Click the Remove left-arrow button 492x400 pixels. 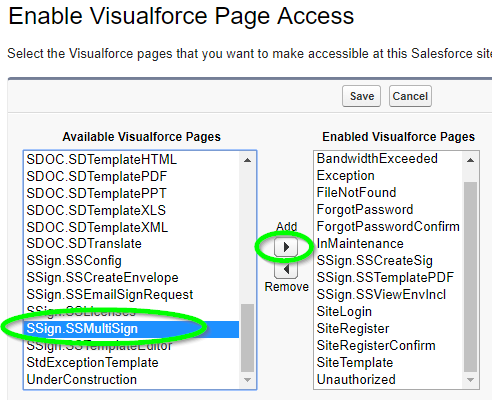click(x=286, y=269)
